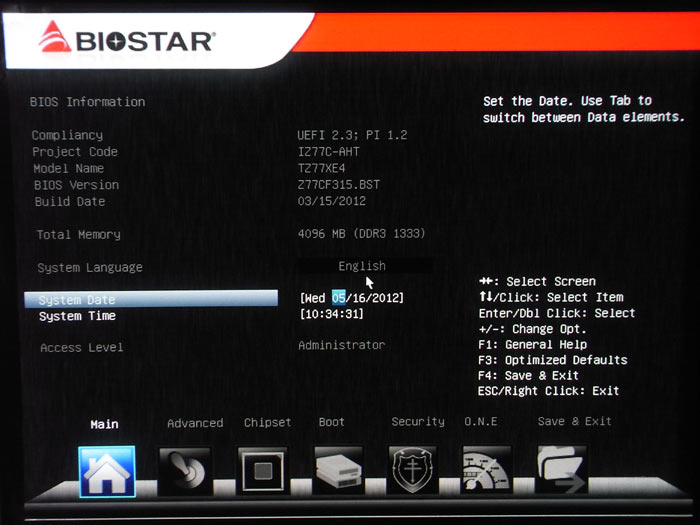This screenshot has width=700, height=525.
Task: Click the Enter/Dbl Click: Select hint
Action: [x=557, y=313]
